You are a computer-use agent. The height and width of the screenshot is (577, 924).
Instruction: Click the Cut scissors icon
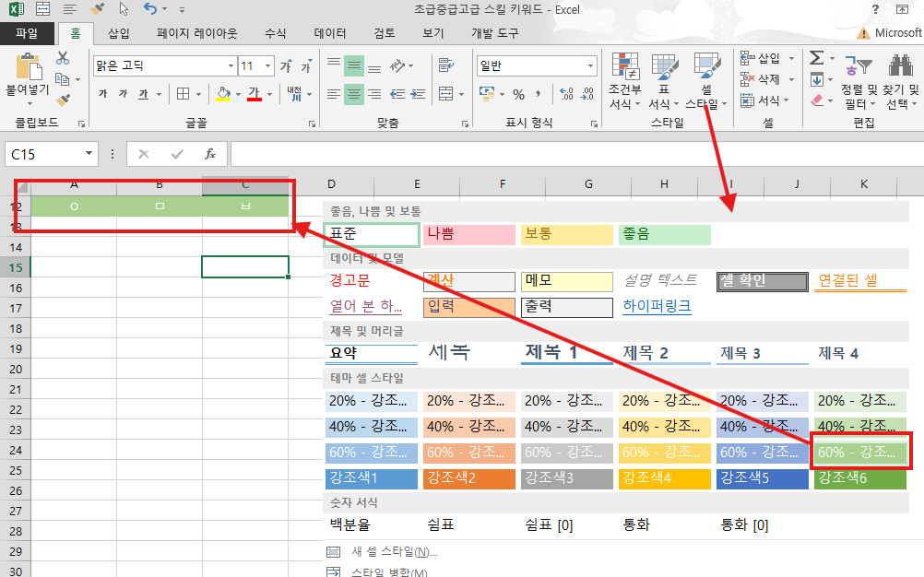pyautogui.click(x=63, y=58)
